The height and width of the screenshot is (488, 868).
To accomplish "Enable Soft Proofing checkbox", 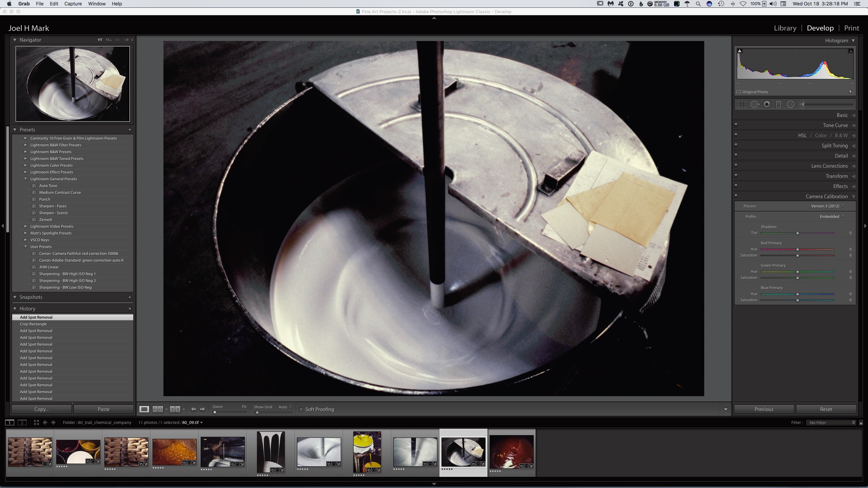I will click(x=301, y=409).
